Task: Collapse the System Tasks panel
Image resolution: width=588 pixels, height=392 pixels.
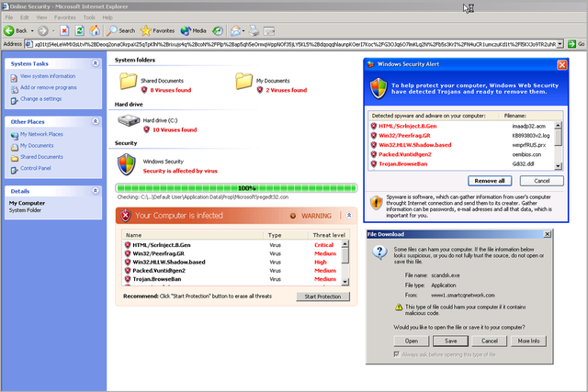Action: 95,63
